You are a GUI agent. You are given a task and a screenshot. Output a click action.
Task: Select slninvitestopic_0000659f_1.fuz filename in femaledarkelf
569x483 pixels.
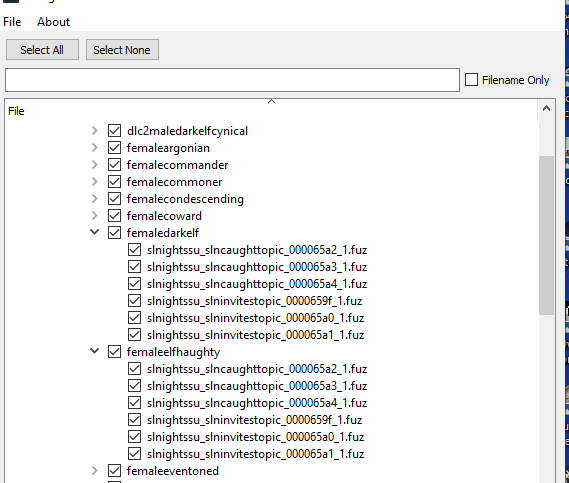pyautogui.click(x=254, y=301)
